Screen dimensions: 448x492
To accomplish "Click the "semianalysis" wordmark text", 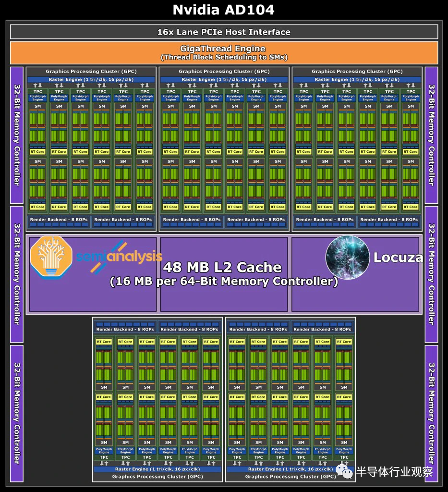I will coord(119,257).
